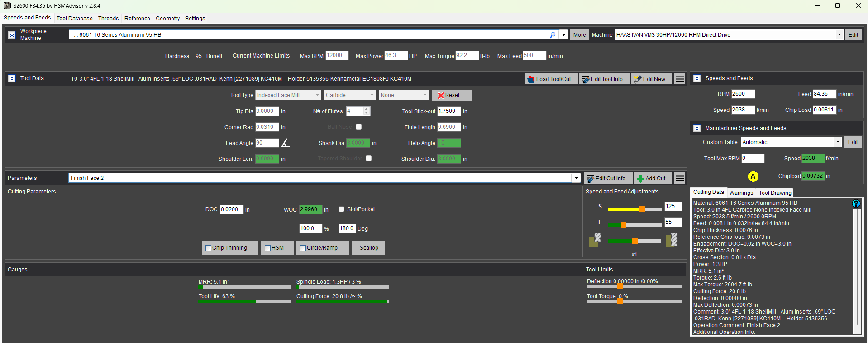Open the Tool Type dropdown
This screenshot has width=868, height=343.
click(317, 95)
